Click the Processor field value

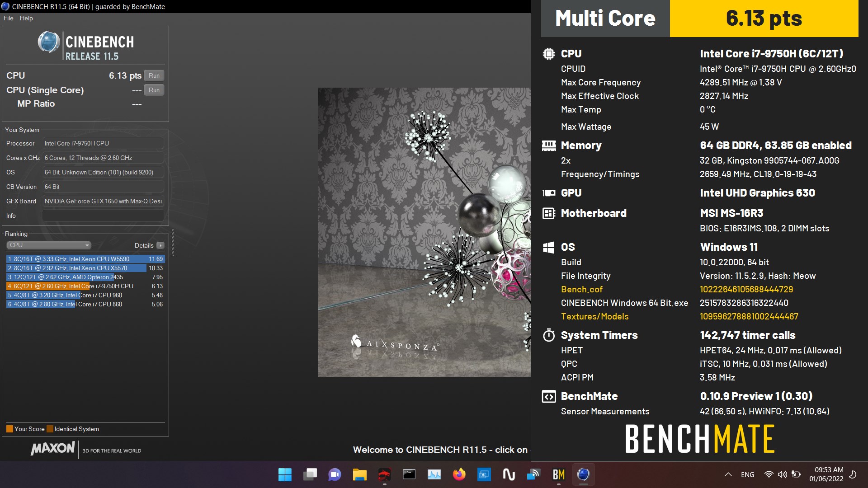pyautogui.click(x=103, y=143)
